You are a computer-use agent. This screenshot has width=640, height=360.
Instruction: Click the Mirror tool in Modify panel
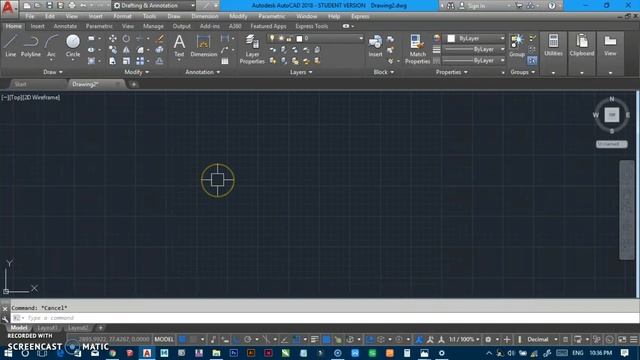tap(126, 50)
